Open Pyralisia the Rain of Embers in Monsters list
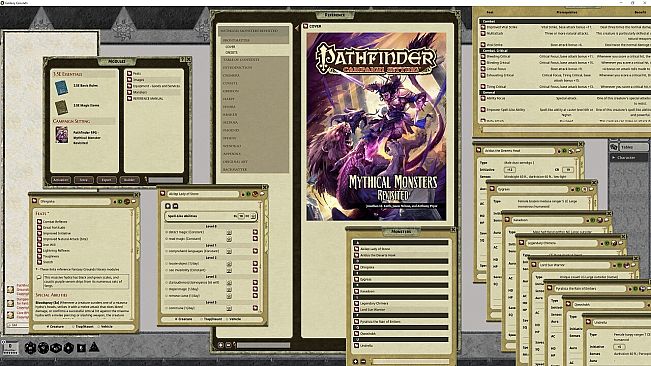This screenshot has width=651, height=366. (x=400, y=321)
